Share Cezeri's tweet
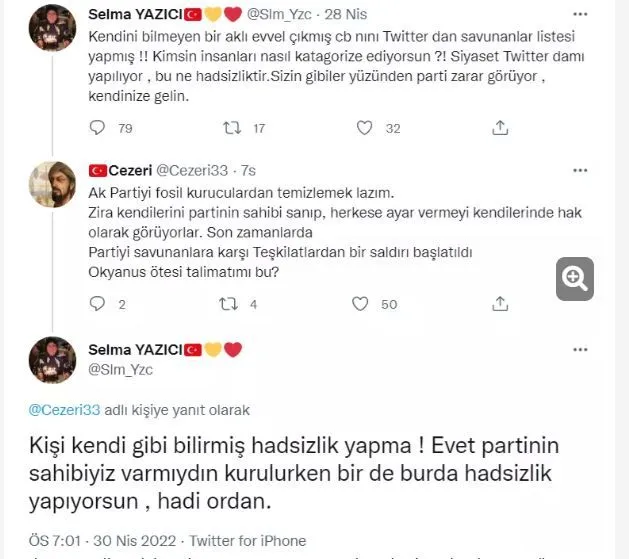The width and height of the screenshot is (629, 559). (500, 304)
